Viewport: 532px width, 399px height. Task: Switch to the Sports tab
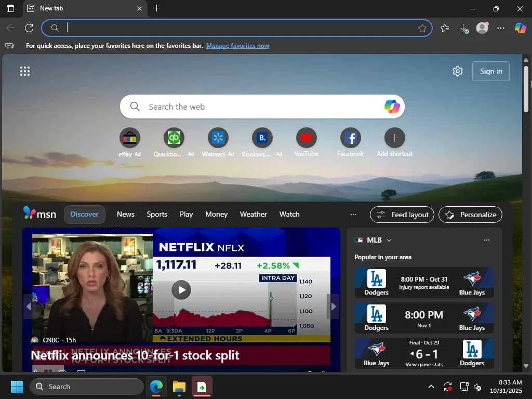point(157,215)
